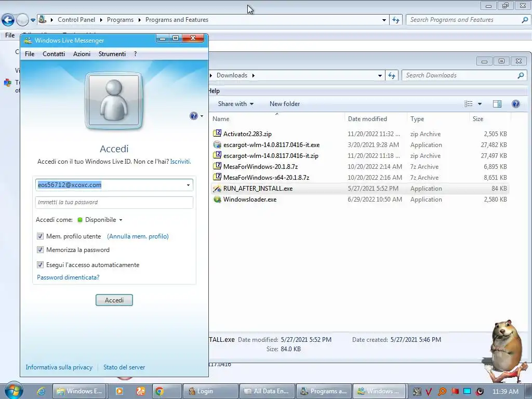Toggle preview pane in Downloads window
Image resolution: width=532 pixels, height=399 pixels.
[x=497, y=104]
